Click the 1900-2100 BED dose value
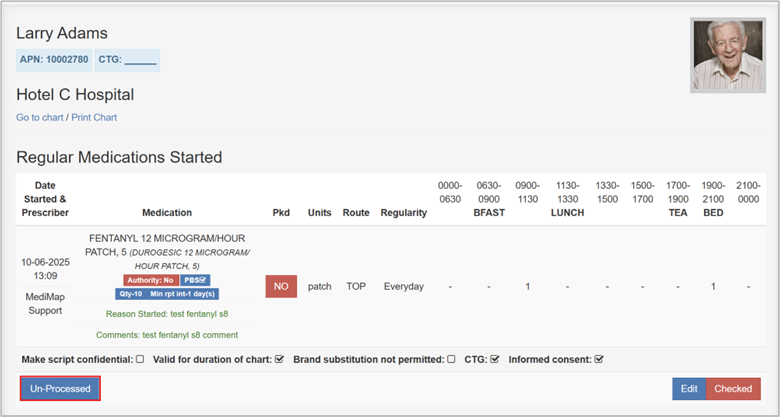The width and height of the screenshot is (780, 417). [713, 287]
